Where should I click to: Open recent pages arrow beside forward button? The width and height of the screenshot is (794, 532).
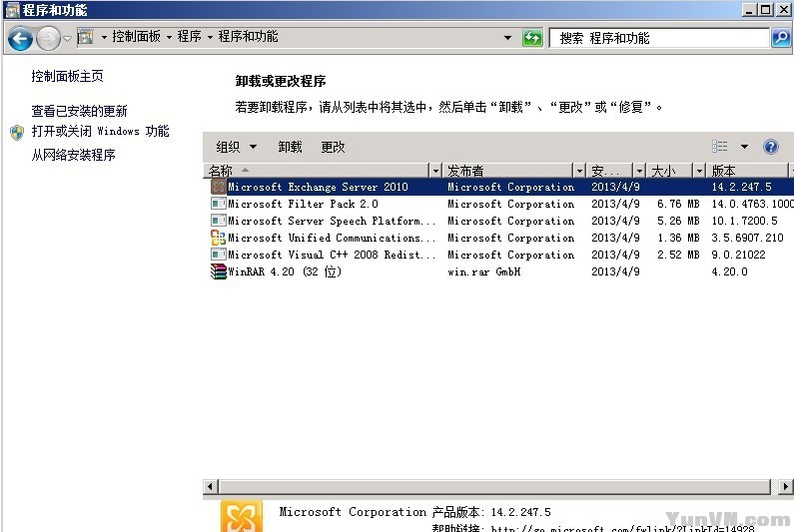pos(67,39)
